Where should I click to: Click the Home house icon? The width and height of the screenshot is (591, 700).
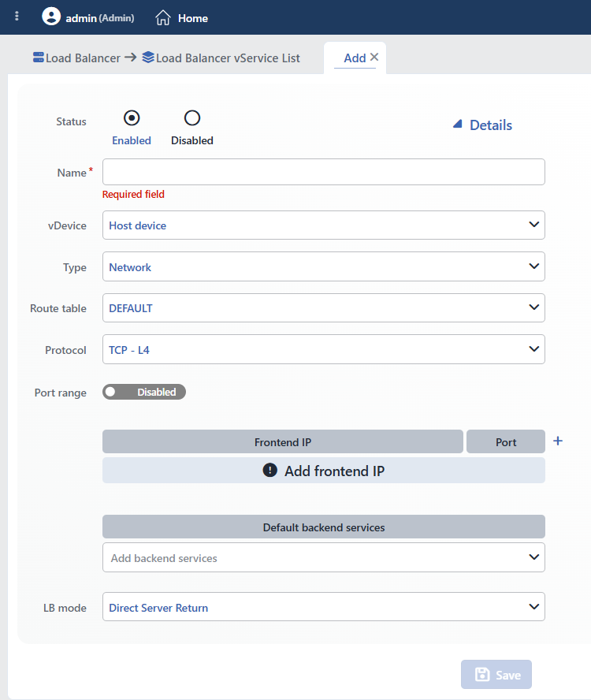[163, 18]
